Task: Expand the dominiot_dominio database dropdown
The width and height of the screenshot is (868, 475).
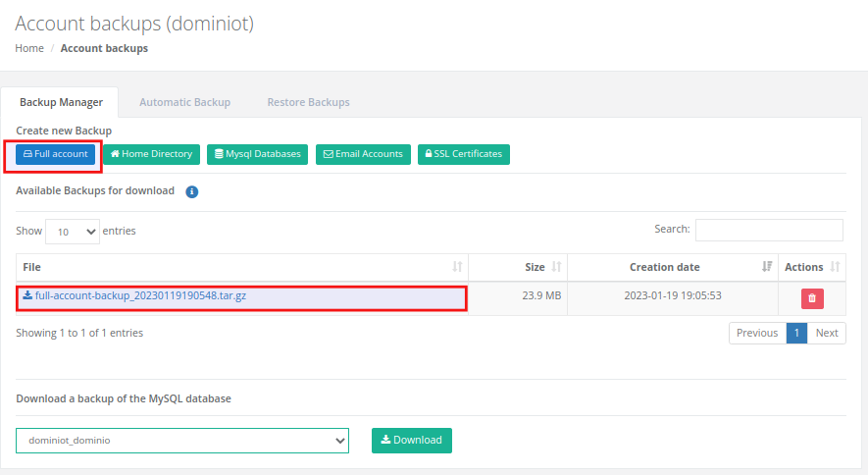Action: tap(182, 441)
